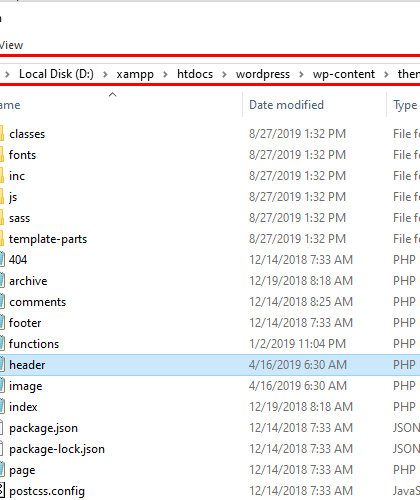Select the functions PHP file

(34, 344)
